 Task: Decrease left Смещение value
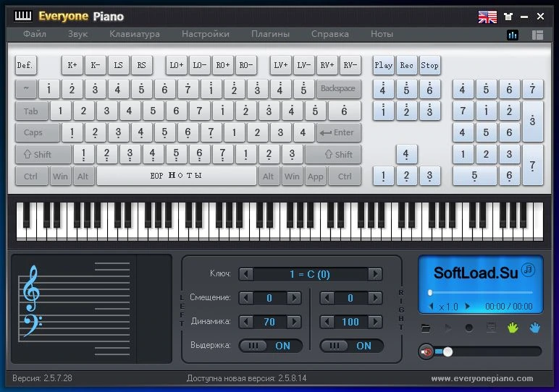click(245, 298)
